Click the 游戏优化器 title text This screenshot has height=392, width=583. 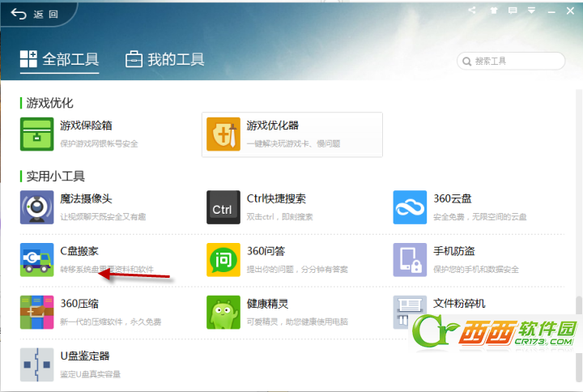pyautogui.click(x=273, y=126)
